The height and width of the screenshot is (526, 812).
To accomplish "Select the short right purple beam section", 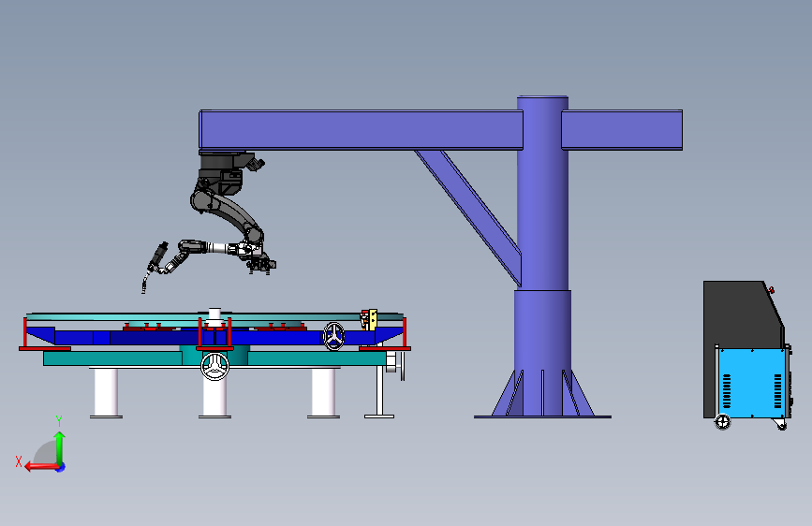I will click(x=622, y=130).
